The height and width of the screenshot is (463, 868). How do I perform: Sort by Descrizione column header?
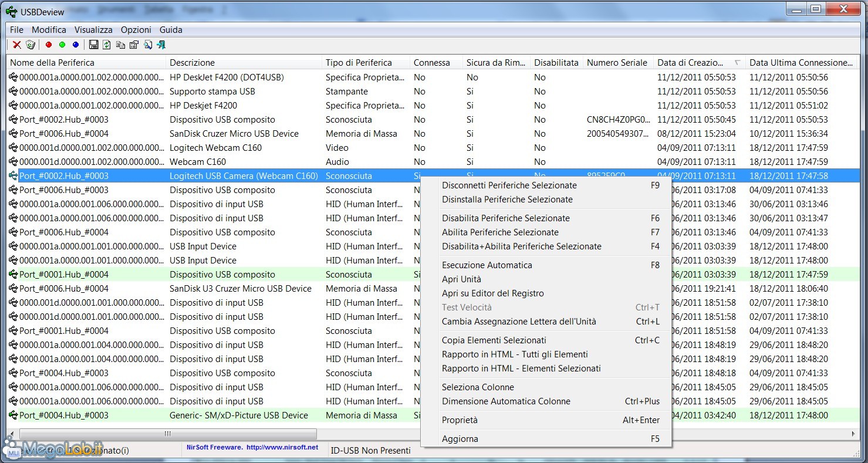[x=244, y=63]
